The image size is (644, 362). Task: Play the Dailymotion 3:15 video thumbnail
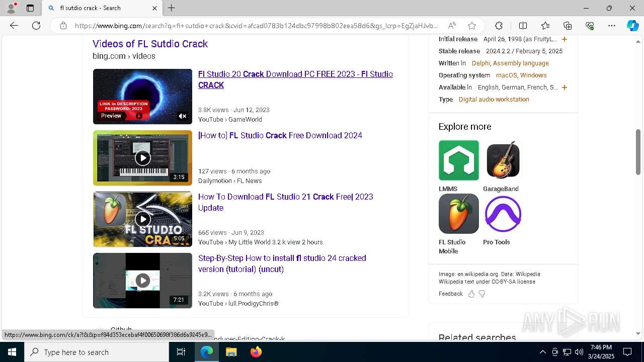pos(142,158)
